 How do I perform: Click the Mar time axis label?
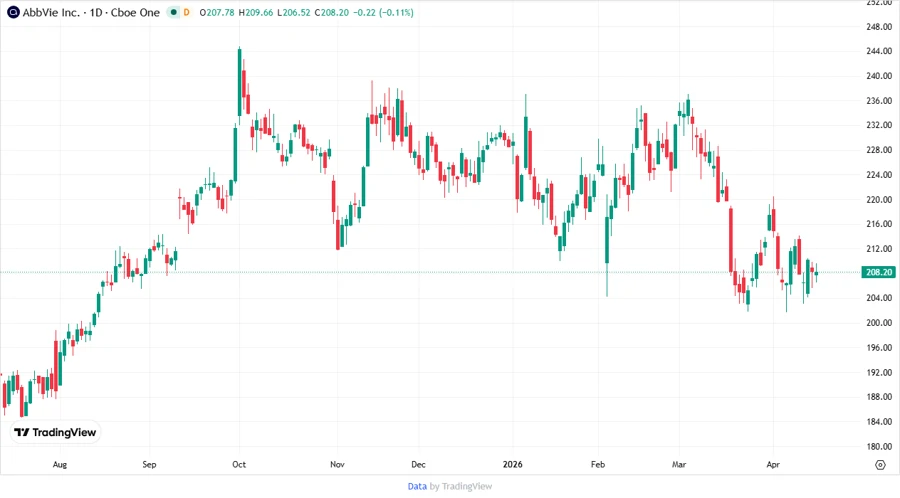pos(679,464)
